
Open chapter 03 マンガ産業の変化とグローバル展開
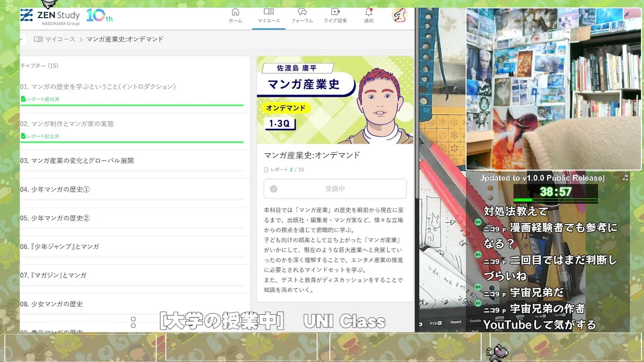pyautogui.click(x=77, y=161)
